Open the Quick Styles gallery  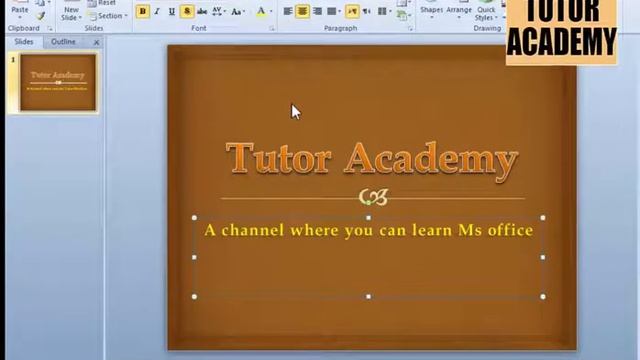486,11
